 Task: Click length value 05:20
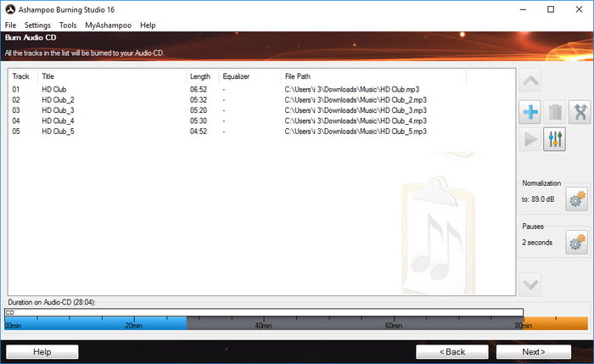pyautogui.click(x=199, y=110)
